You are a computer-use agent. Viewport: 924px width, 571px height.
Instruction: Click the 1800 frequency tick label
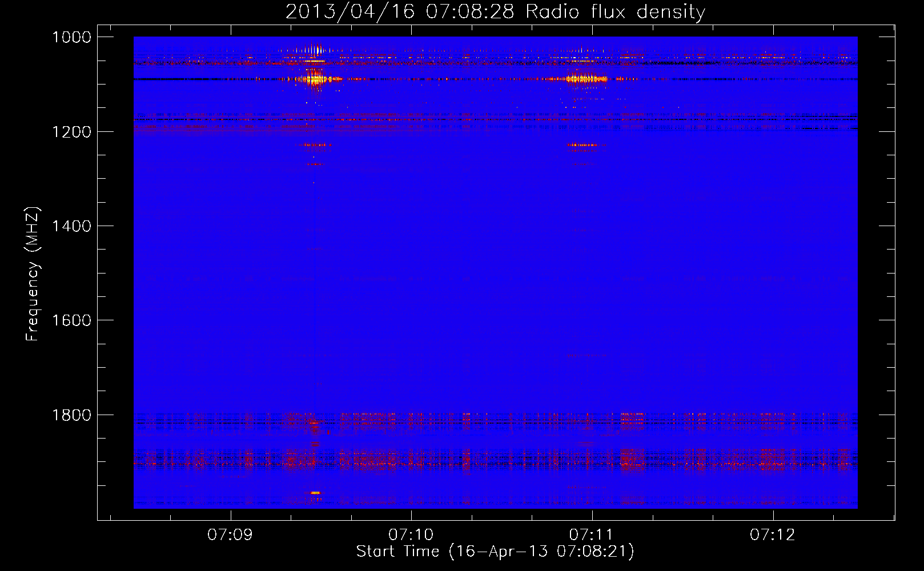pos(71,415)
